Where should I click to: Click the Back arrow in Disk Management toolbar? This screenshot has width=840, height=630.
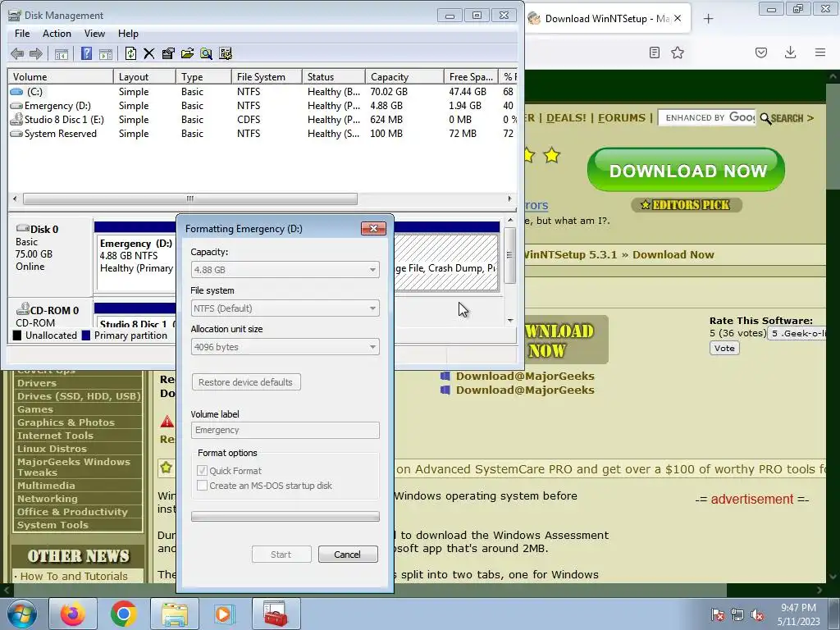click(17, 53)
